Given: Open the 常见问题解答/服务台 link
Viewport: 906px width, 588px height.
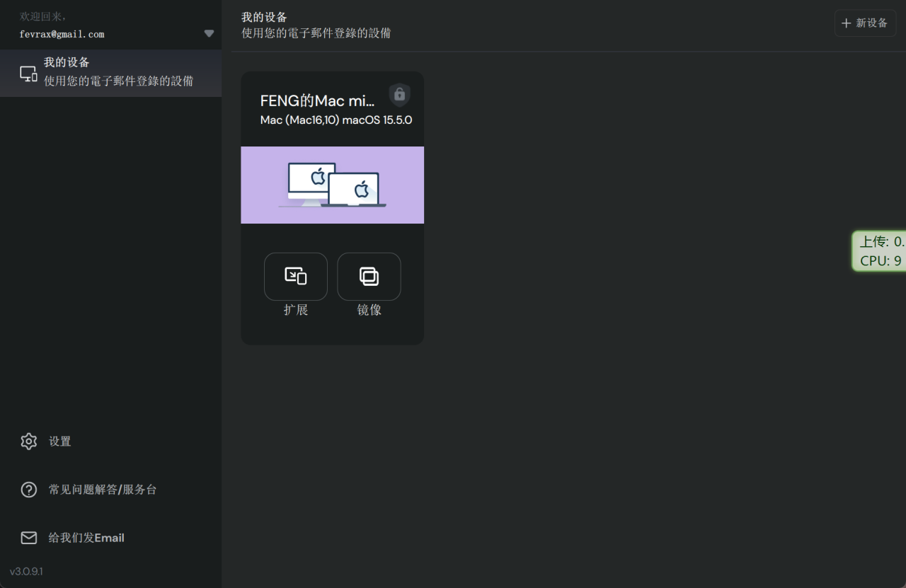Looking at the screenshot, I should pos(103,490).
